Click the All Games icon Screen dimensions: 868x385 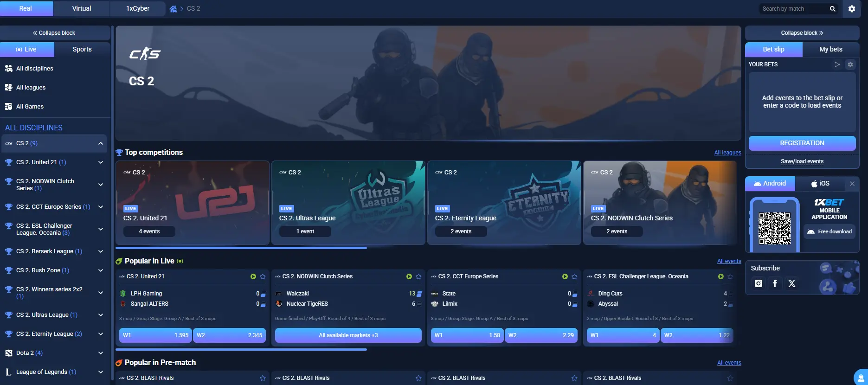tap(8, 107)
